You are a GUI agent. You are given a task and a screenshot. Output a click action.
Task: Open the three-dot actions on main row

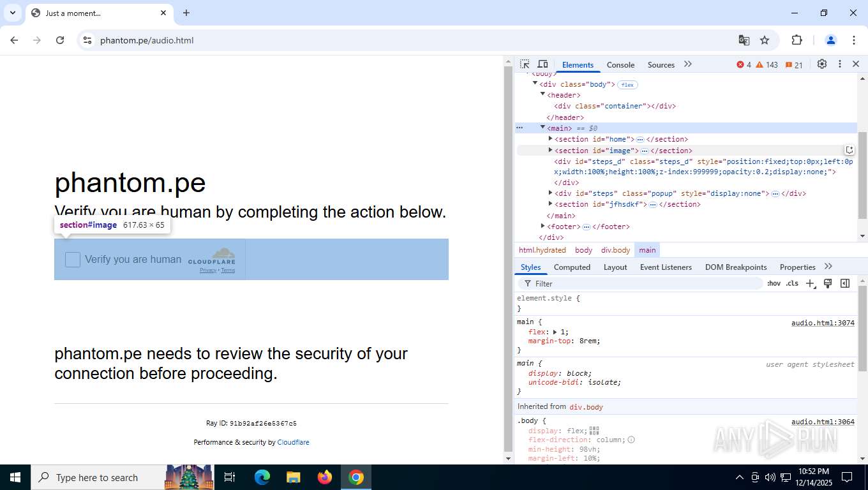click(x=520, y=128)
